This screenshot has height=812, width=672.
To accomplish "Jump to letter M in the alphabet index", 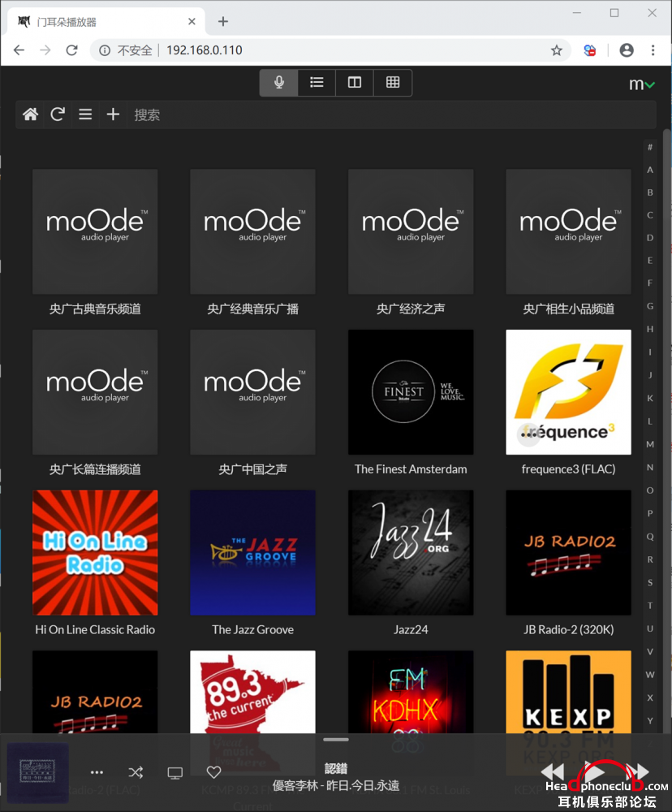I will pos(650,444).
